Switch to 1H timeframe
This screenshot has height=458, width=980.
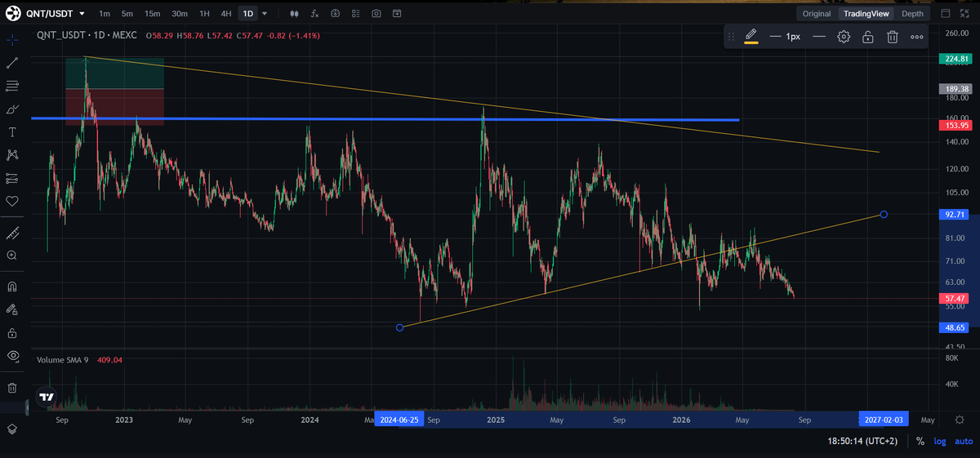click(204, 13)
